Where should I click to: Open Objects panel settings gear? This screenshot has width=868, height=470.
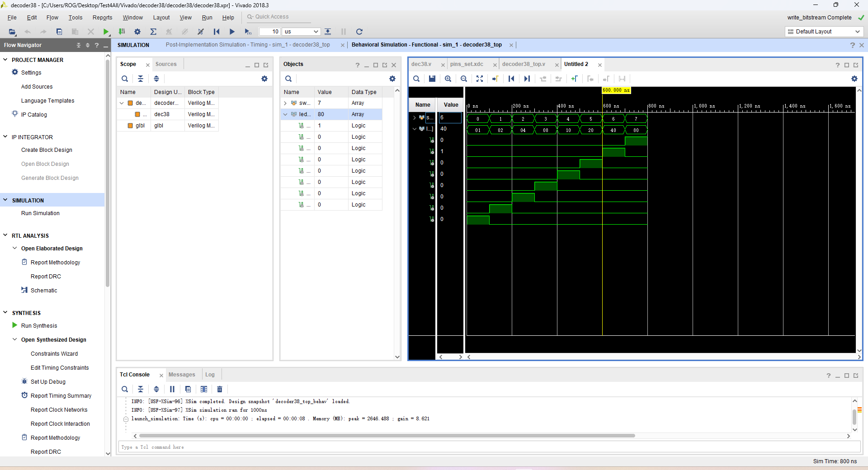point(392,79)
